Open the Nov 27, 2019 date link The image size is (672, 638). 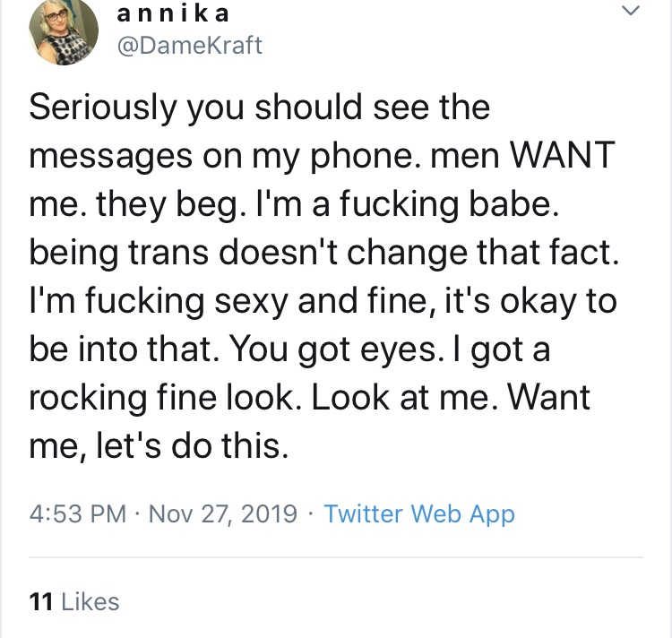pos(222,513)
